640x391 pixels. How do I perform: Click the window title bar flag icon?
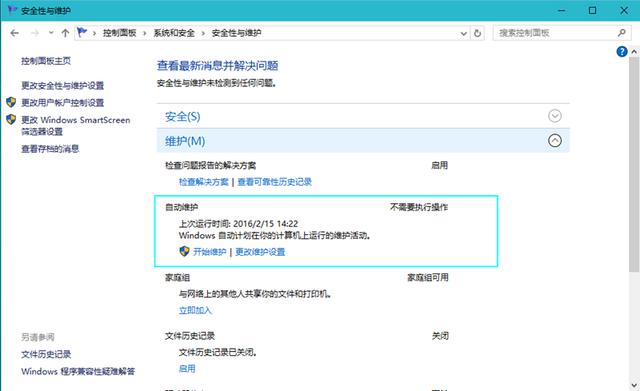13,10
